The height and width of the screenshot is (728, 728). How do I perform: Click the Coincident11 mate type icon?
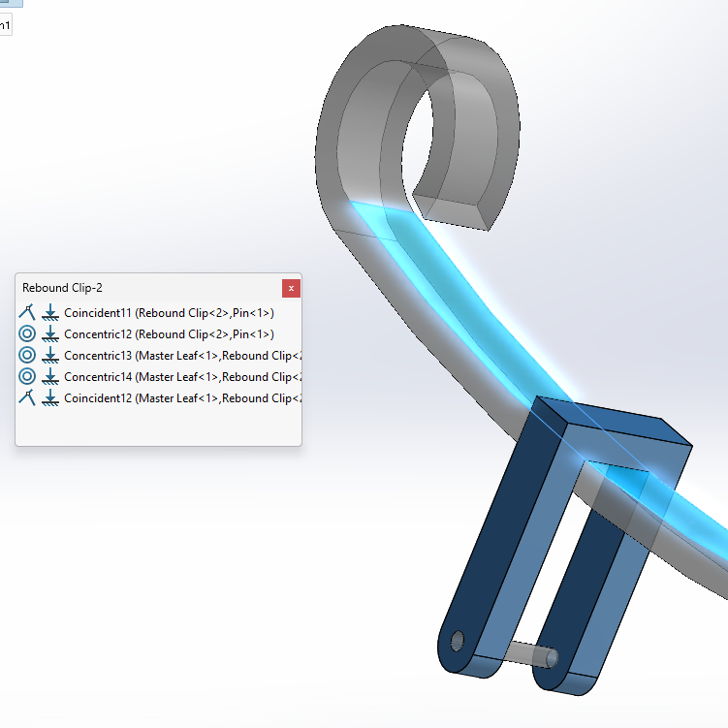[x=27, y=312]
